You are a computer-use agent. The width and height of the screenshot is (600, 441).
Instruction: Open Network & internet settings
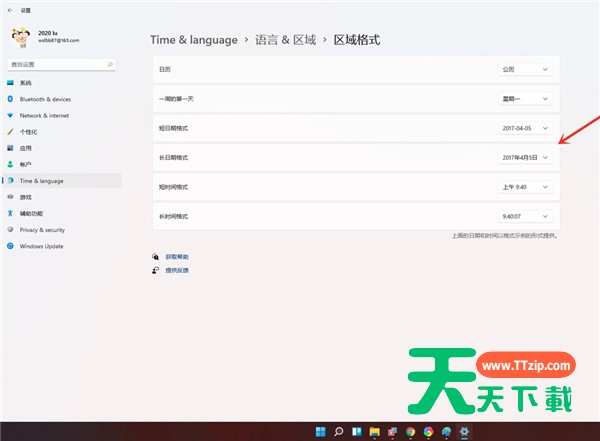(x=61, y=115)
